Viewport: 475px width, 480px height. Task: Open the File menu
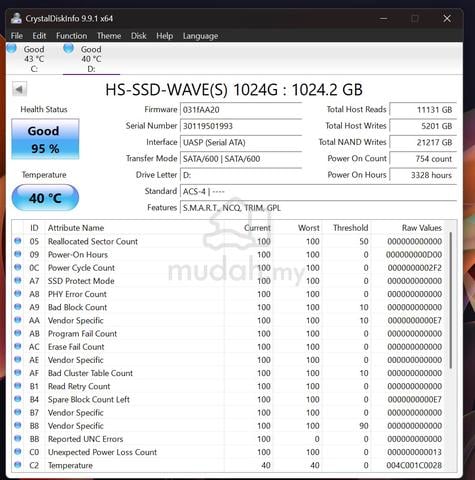click(x=17, y=36)
